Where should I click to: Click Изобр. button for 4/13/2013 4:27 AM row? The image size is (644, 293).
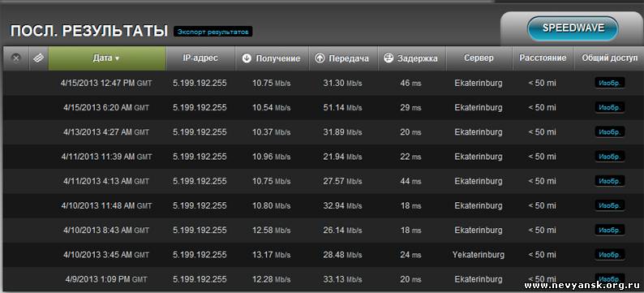pos(610,132)
